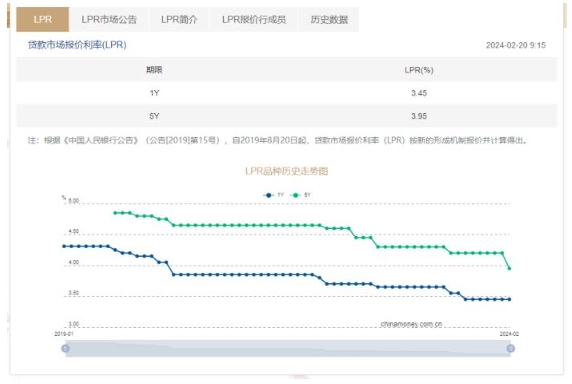Select the LPR tab
This screenshot has height=384, width=572.
42,19
